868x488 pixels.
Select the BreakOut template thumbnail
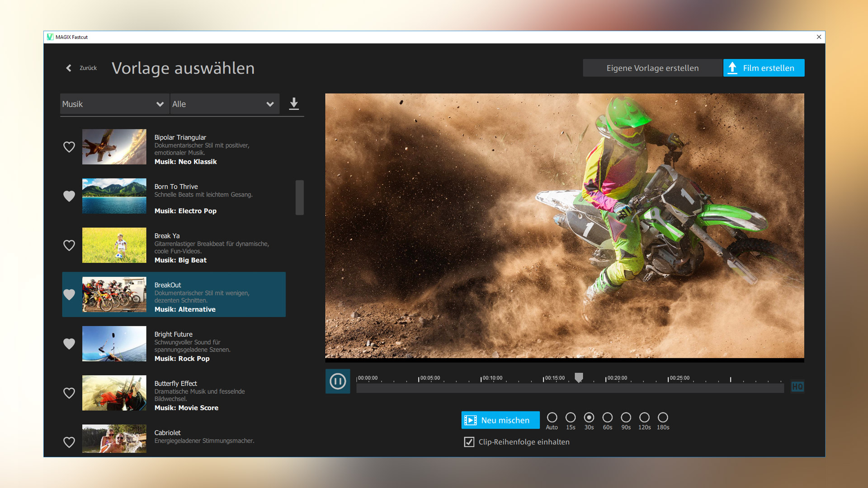(114, 295)
